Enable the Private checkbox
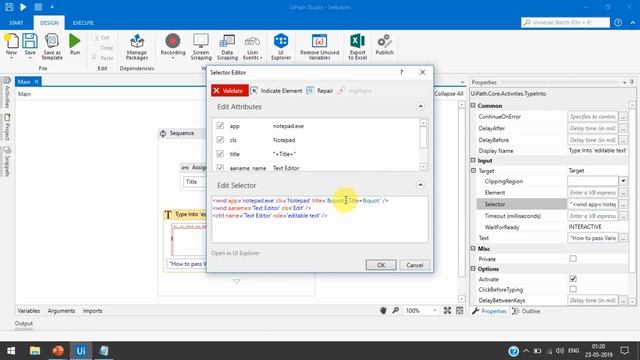 pos(573,259)
